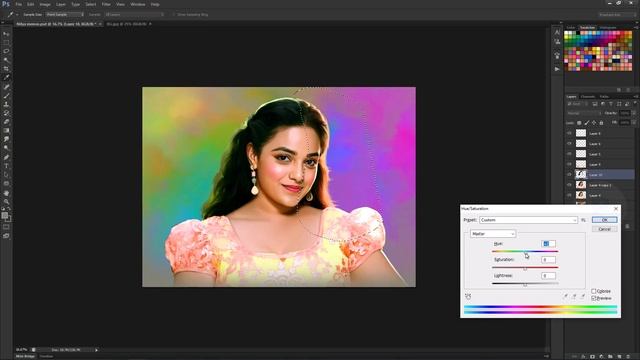This screenshot has height=360, width=640.
Task: Select the Horizontal Type tool
Action: 6,166
